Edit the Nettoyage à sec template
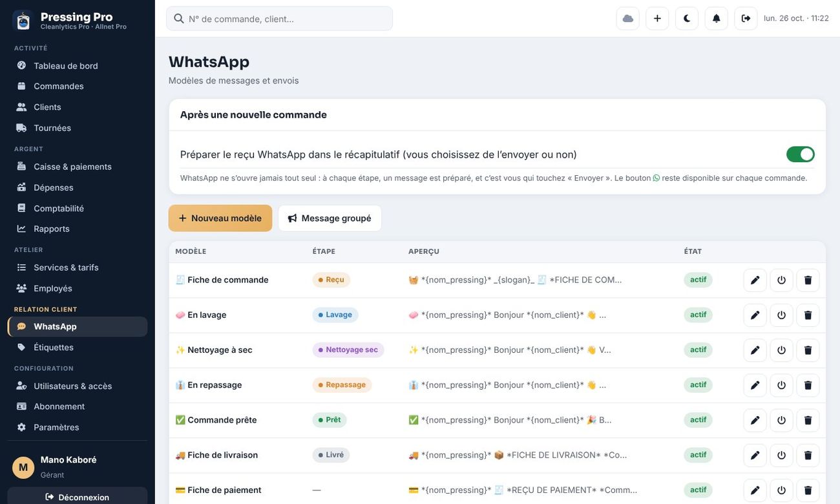This screenshot has width=840, height=504. tap(755, 350)
